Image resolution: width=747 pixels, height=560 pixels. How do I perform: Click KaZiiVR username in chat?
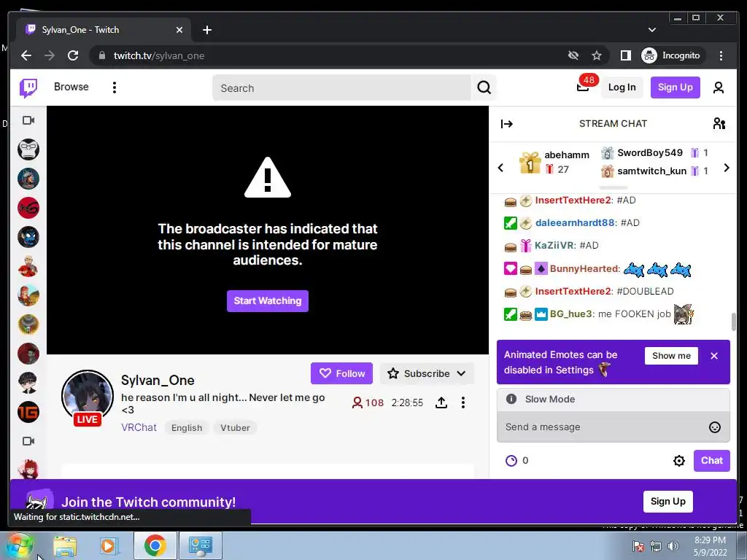(x=554, y=245)
